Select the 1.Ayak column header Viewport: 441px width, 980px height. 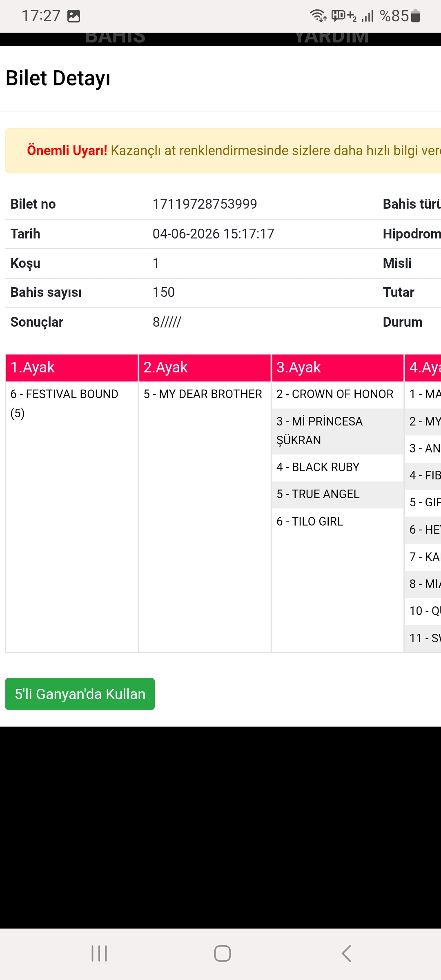tap(72, 367)
